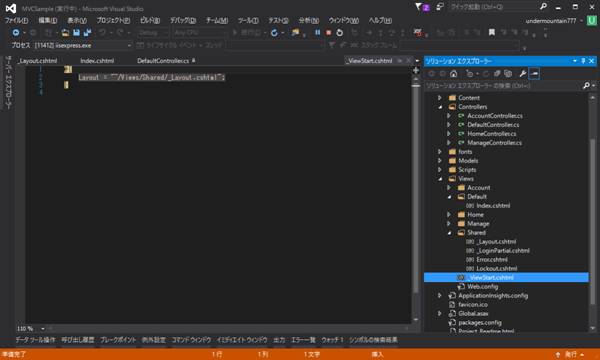Open the デバッグ menu
Viewport: 600px width, 360px height.
click(183, 20)
